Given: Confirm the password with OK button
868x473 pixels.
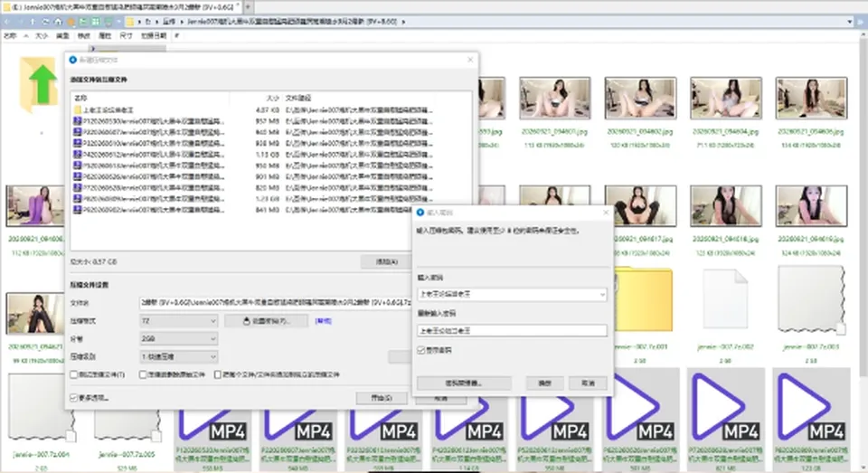Looking at the screenshot, I should click(544, 383).
